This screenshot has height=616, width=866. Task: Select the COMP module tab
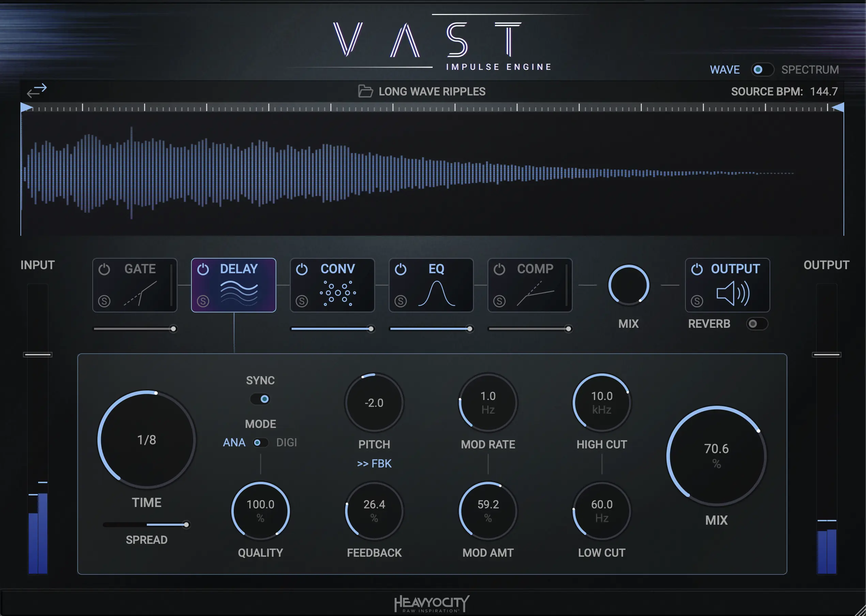[530, 285]
